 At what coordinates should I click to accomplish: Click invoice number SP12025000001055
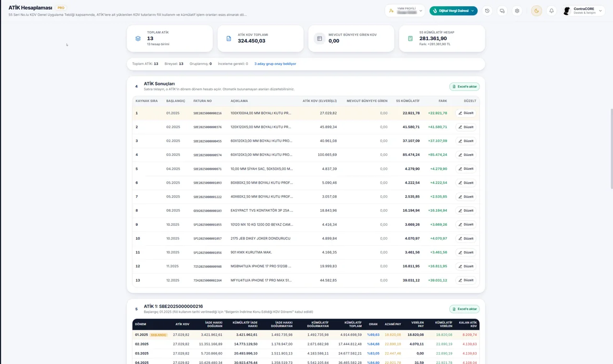[207, 225]
